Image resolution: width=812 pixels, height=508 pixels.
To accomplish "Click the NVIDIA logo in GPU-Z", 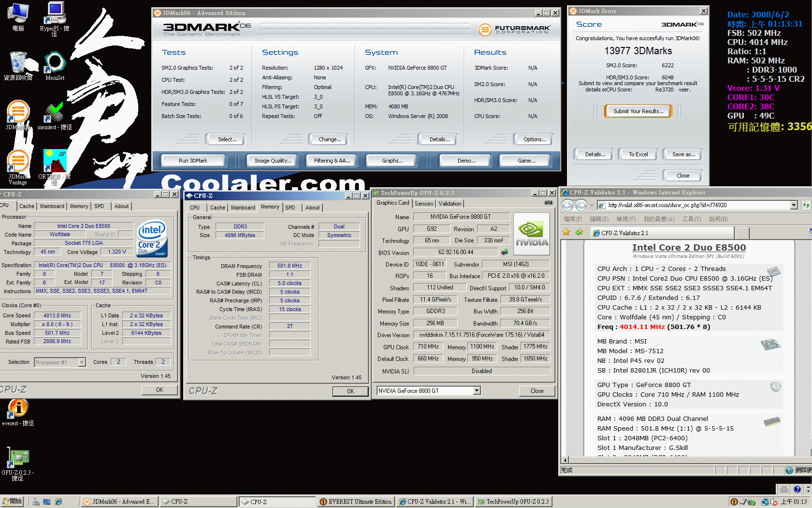I will pos(532,234).
